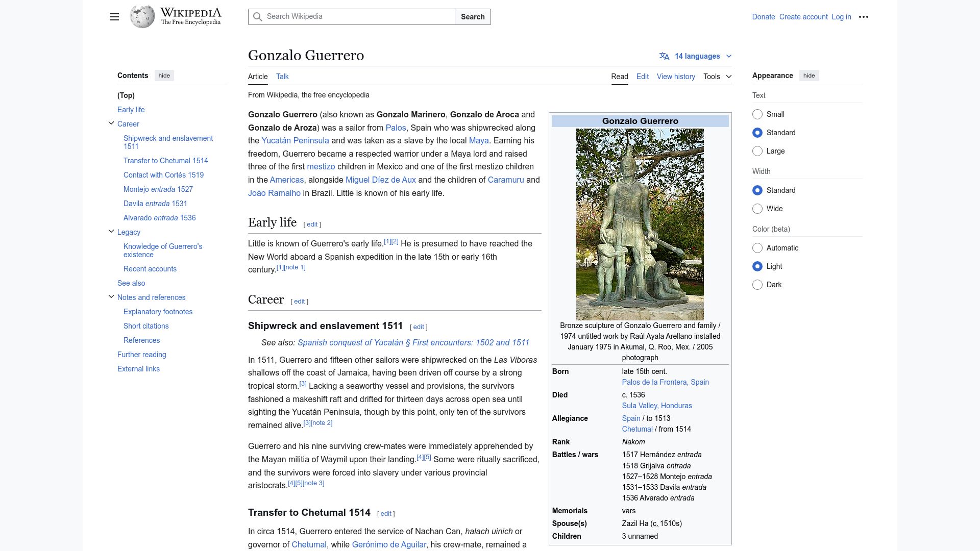Collapse the Career section in contents

pos(111,123)
